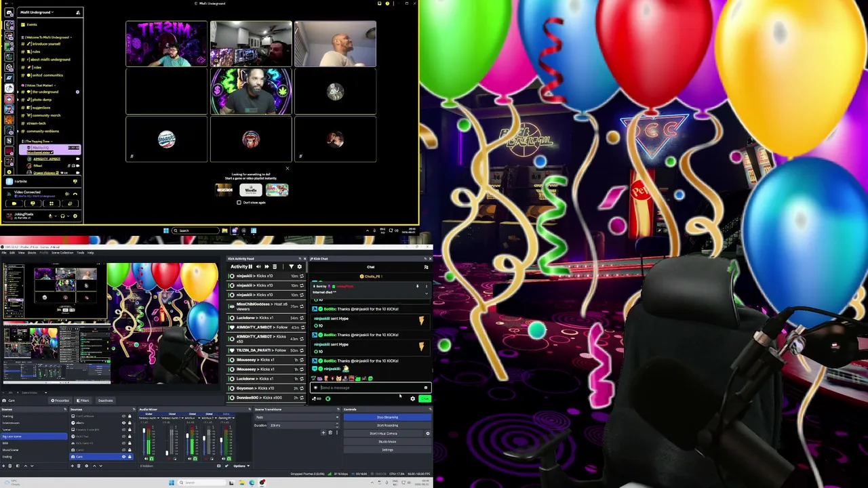This screenshot has height=488, width=868.
Task: Open the OBS Docks menu
Action: coord(31,253)
